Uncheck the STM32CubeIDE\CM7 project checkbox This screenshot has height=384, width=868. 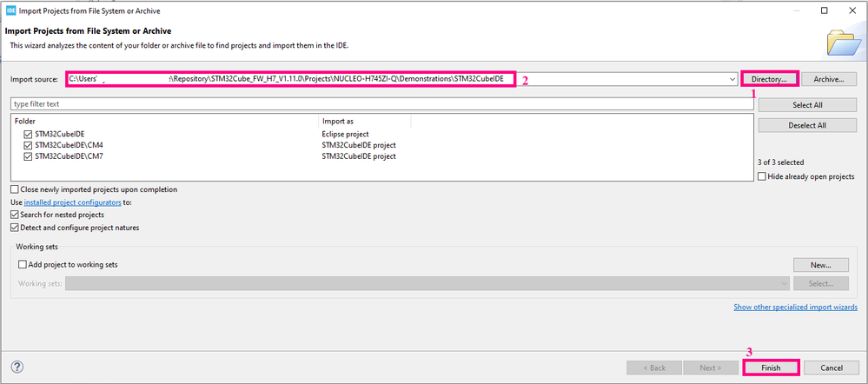coord(28,156)
